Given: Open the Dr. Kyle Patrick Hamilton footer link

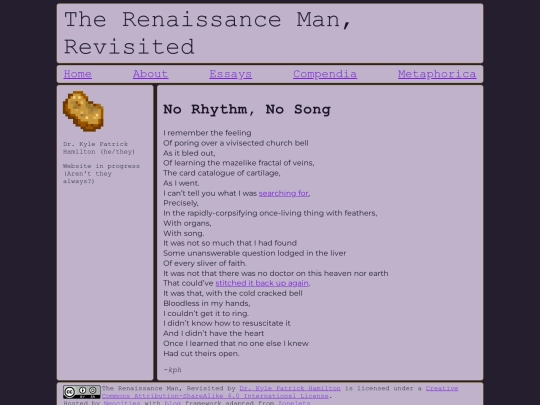Looking at the screenshot, I should click(x=290, y=388).
